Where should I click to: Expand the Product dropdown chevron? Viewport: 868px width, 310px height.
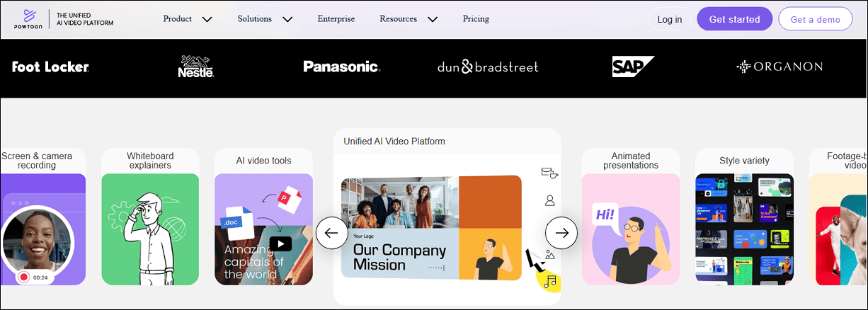pyautogui.click(x=207, y=20)
